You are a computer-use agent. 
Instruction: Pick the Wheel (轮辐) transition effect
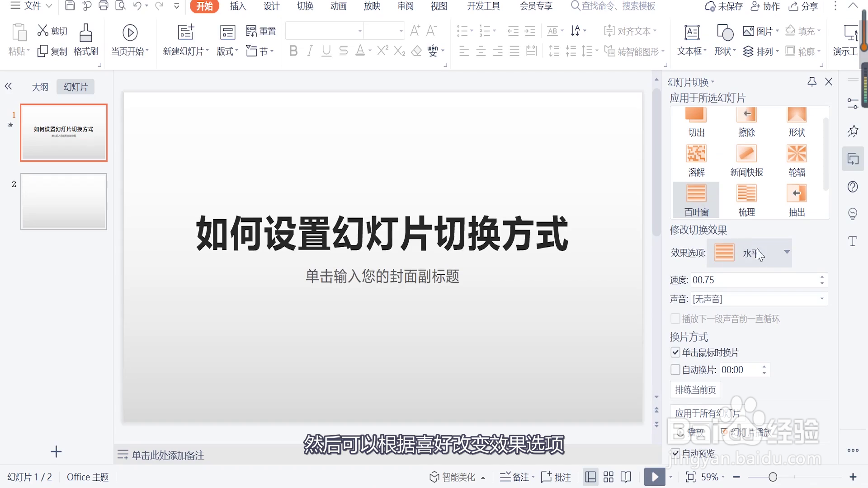(x=797, y=154)
